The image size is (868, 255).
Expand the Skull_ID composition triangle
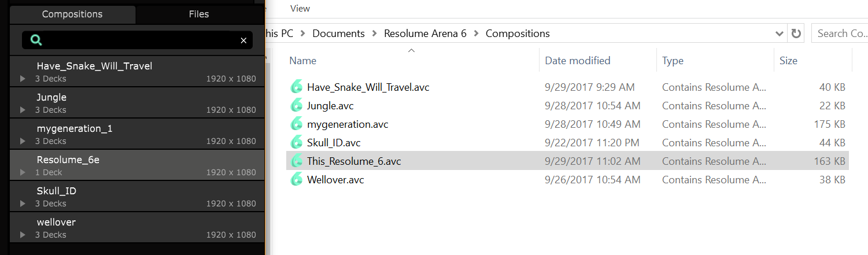23,204
